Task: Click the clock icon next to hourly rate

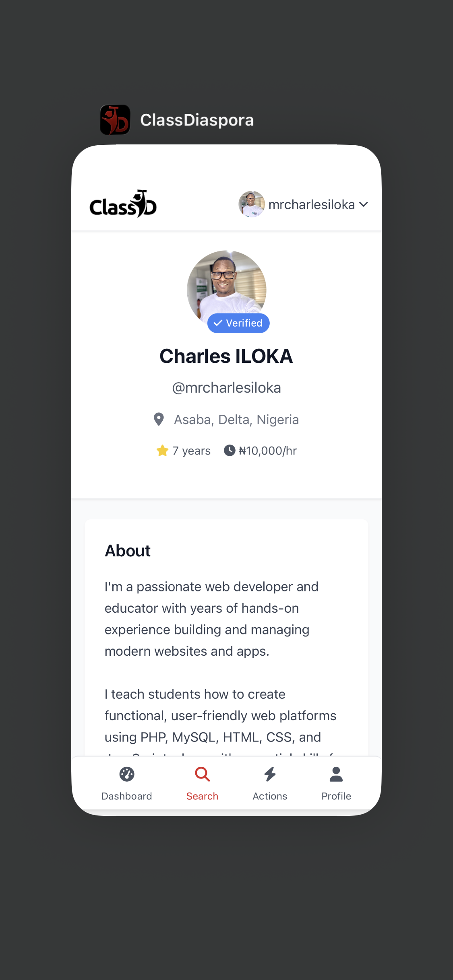Action: click(x=229, y=451)
